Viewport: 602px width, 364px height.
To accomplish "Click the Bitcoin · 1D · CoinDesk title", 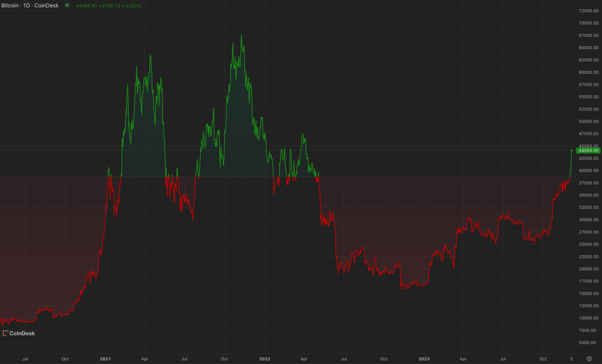I will click(30, 5).
